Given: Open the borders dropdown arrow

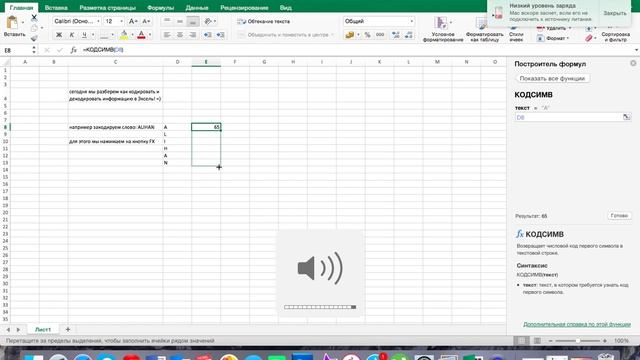Looking at the screenshot, I should click(x=113, y=35).
